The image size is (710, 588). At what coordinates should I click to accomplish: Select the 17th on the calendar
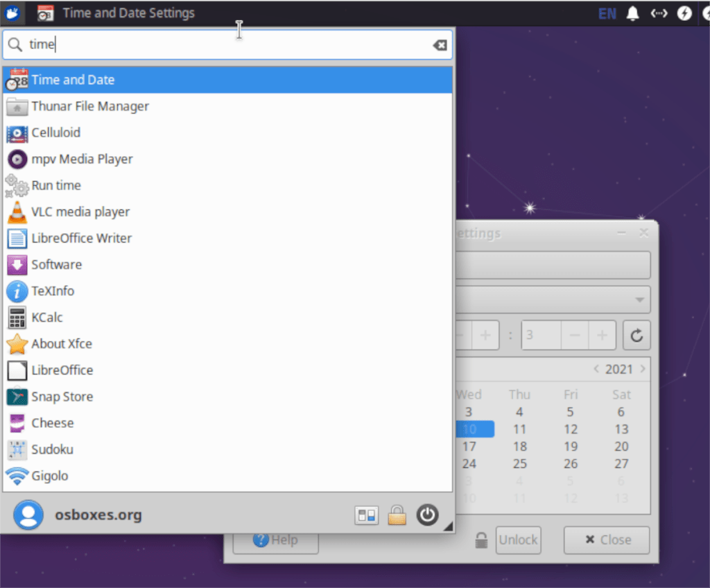click(469, 446)
